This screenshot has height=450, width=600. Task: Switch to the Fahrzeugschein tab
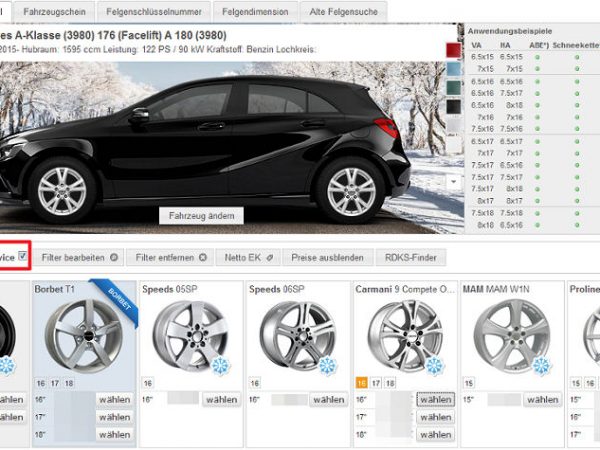coord(54,12)
